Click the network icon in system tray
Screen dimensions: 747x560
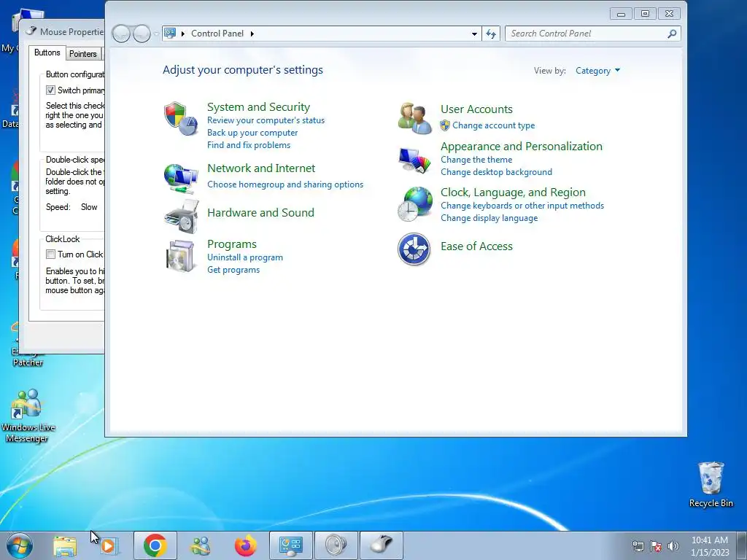pos(638,546)
